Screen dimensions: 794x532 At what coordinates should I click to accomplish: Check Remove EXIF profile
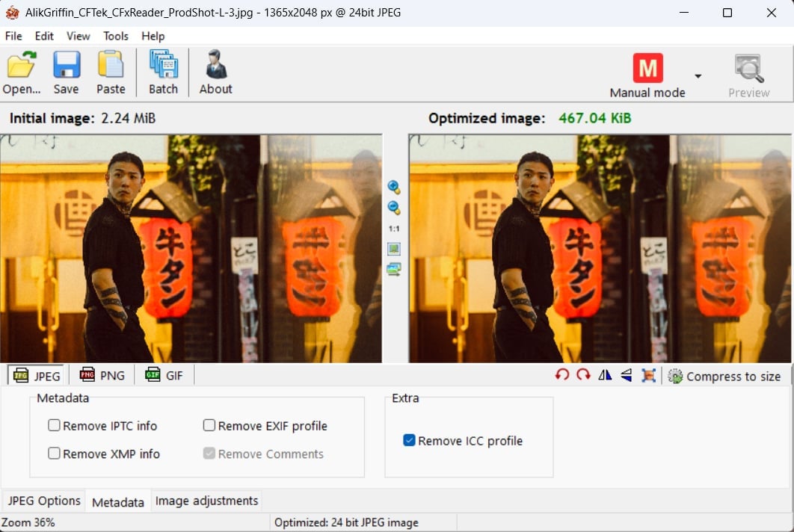click(209, 425)
